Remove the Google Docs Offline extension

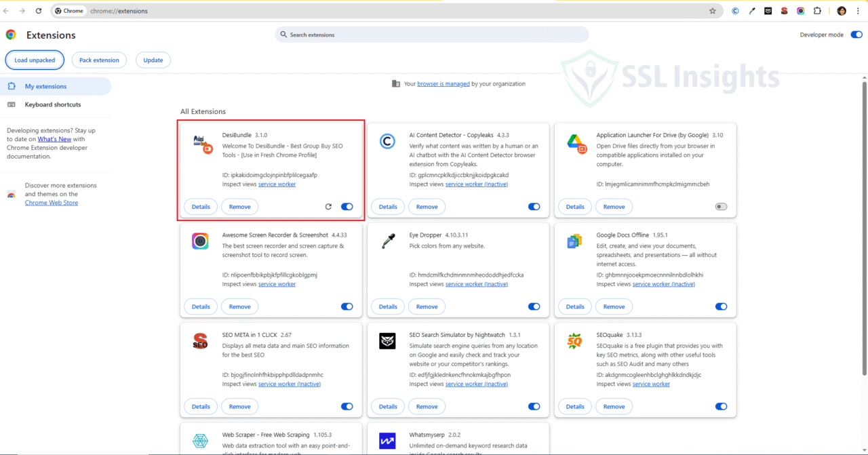pos(614,306)
